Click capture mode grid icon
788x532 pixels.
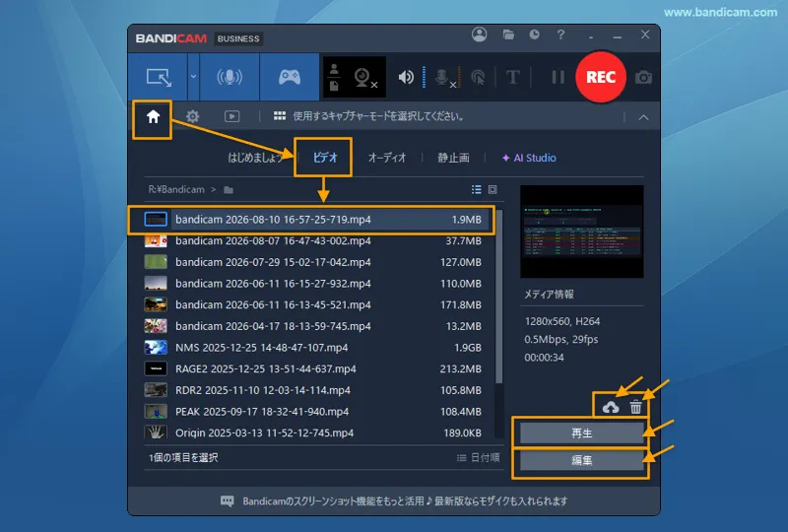coord(280,116)
